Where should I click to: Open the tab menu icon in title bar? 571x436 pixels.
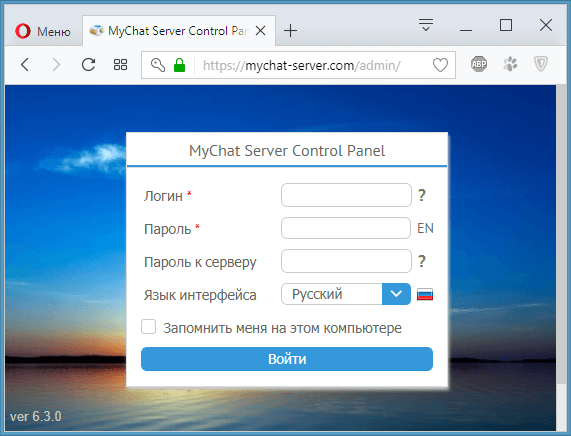426,25
